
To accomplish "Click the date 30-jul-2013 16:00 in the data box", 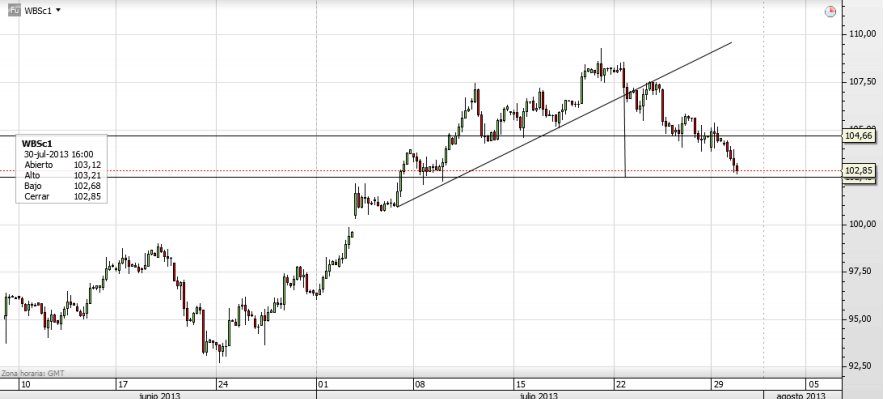I will point(59,154).
